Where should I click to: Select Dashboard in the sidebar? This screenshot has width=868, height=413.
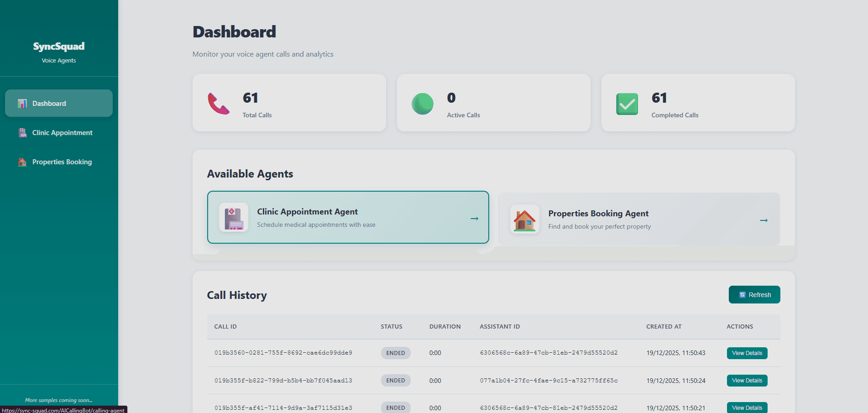pos(49,104)
